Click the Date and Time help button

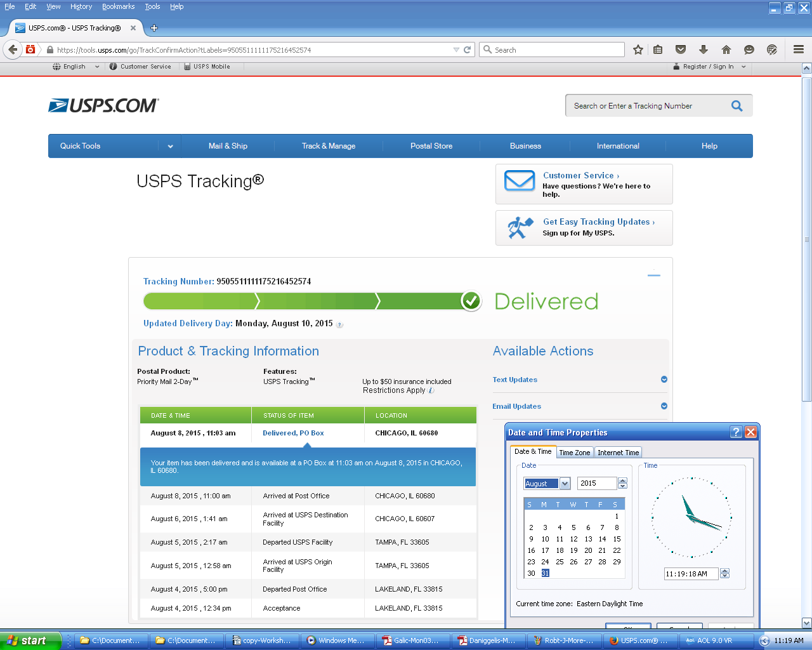click(x=736, y=432)
